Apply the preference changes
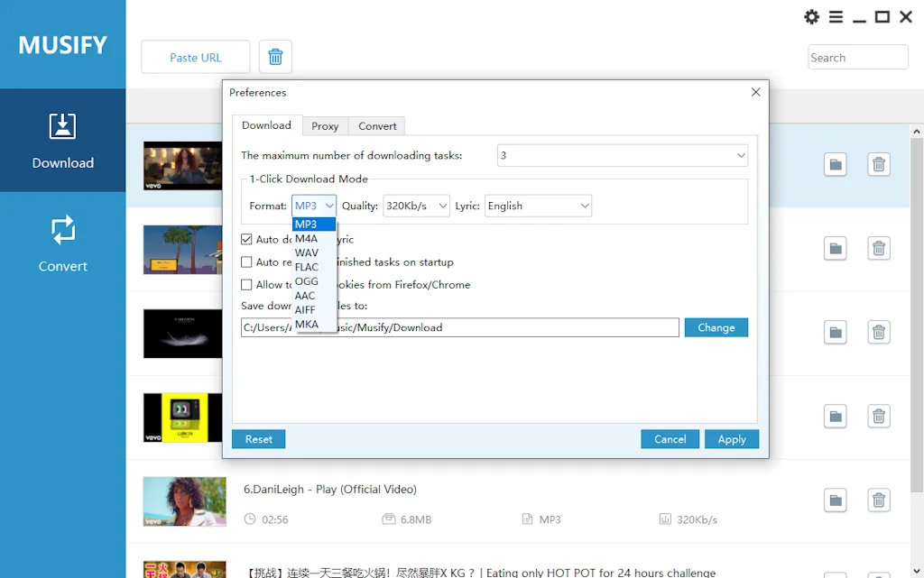The height and width of the screenshot is (578, 924). coord(732,439)
